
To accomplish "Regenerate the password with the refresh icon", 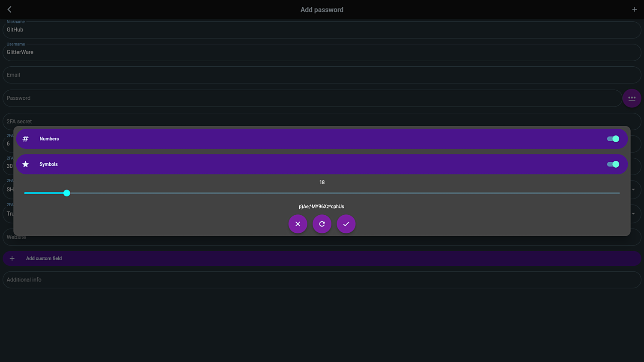I will point(322,224).
